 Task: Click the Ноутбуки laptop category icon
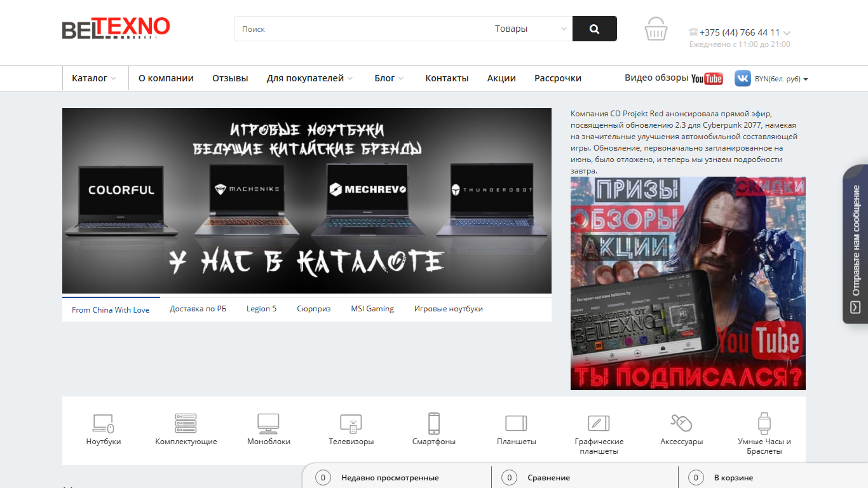tap(104, 423)
